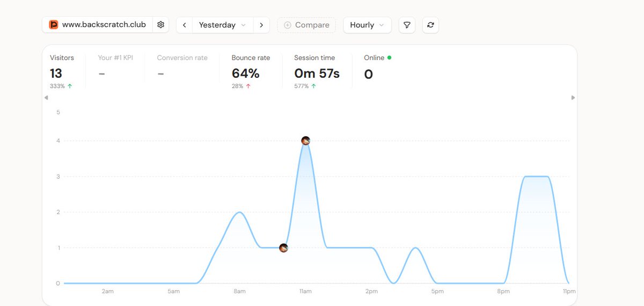This screenshot has width=644, height=306.
Task: Click the 0m 57s session time value
Action: coord(317,74)
